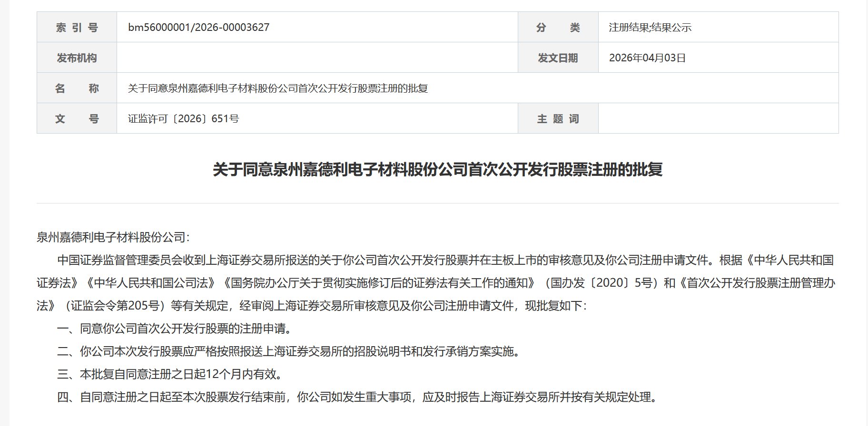This screenshot has height=426, width=868.
Task: Click the 文号 label cell
Action: [x=77, y=119]
